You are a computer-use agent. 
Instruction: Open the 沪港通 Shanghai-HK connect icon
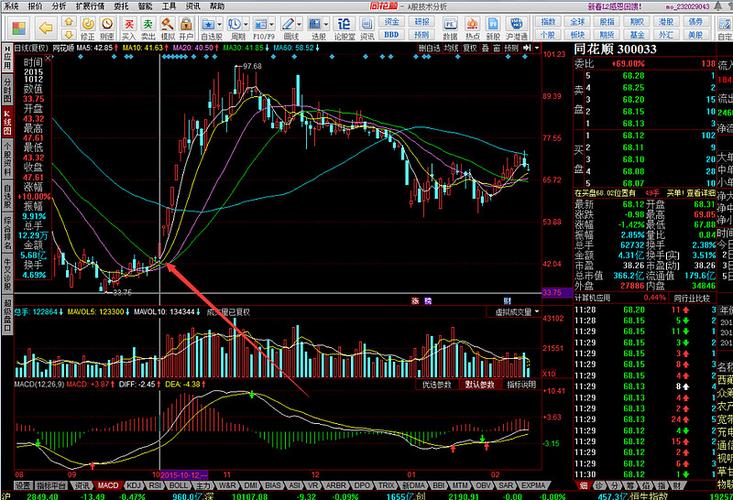[x=516, y=24]
